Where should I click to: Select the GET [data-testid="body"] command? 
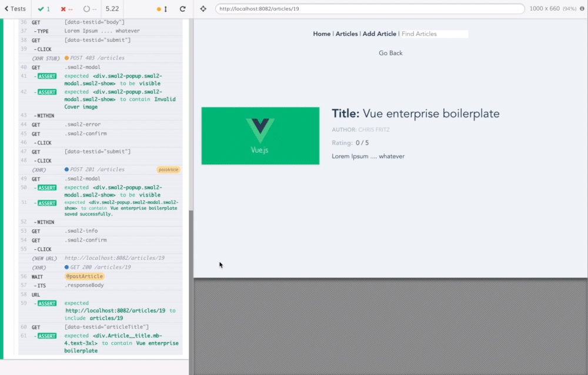coord(101,22)
